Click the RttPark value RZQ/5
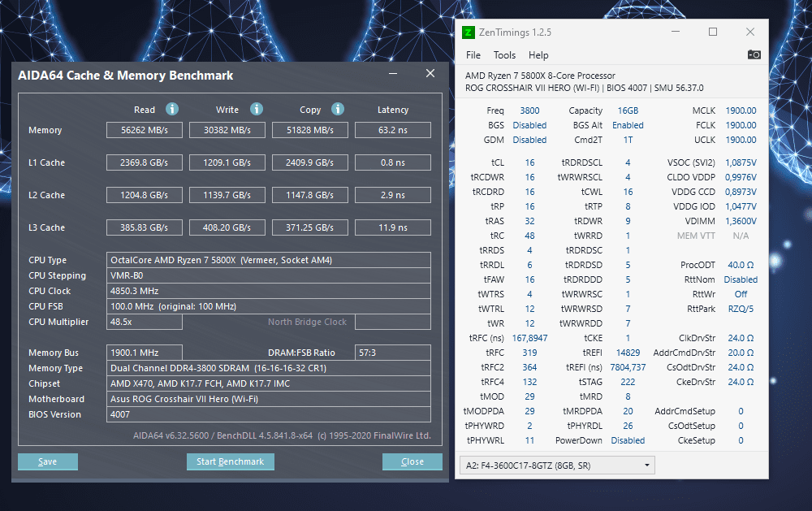This screenshot has width=812, height=511. [x=741, y=309]
